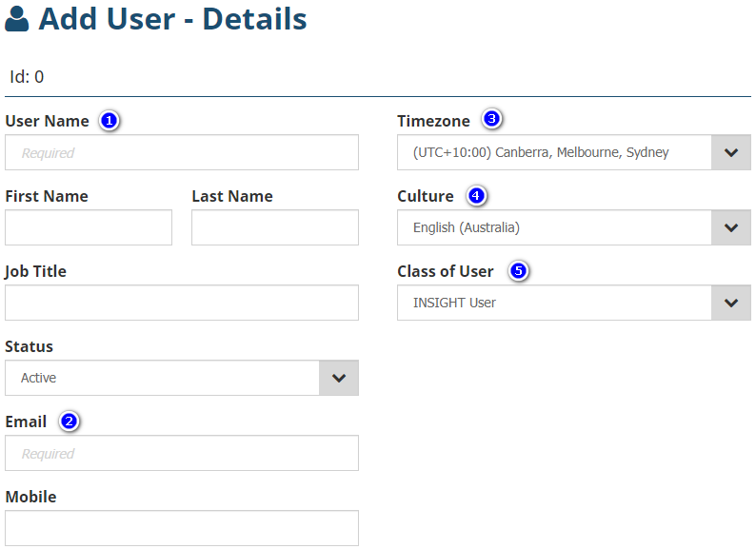This screenshot has width=756, height=549.
Task: Click the INSIGHT User class value
Action: tap(454, 303)
